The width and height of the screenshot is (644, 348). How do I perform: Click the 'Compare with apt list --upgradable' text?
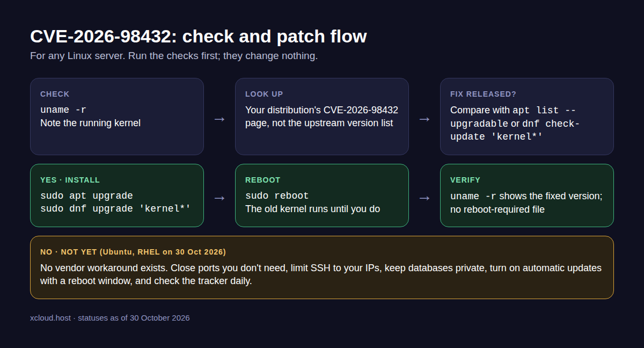tap(513, 117)
